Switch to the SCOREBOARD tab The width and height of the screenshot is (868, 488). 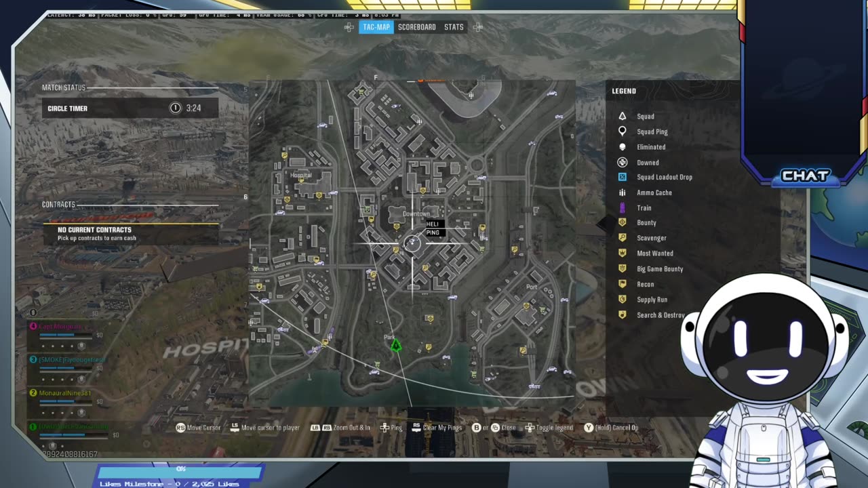point(416,27)
